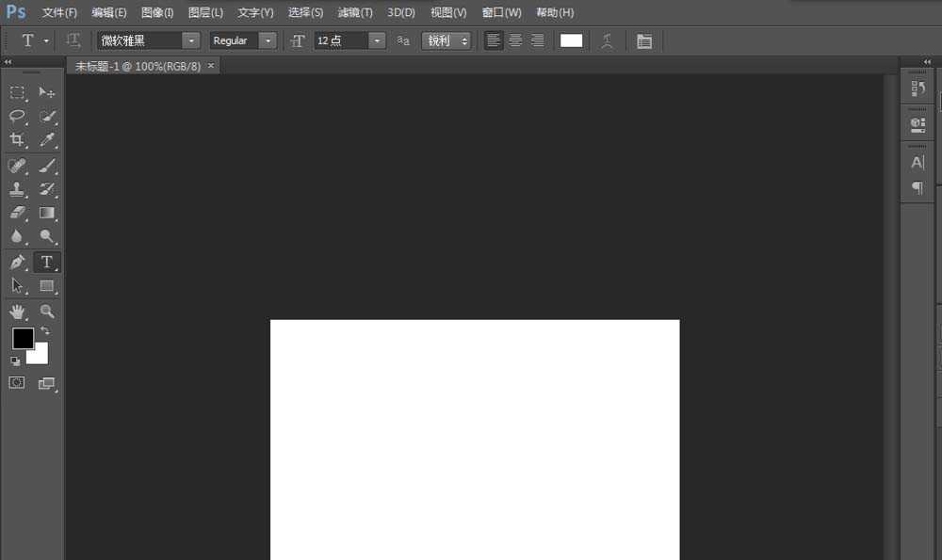Click the create warped text button

pyautogui.click(x=608, y=40)
